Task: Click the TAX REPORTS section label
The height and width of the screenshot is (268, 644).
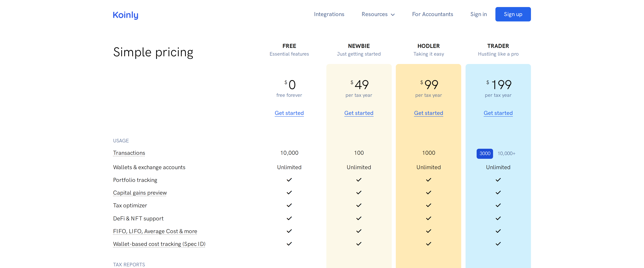Action: [129, 265]
